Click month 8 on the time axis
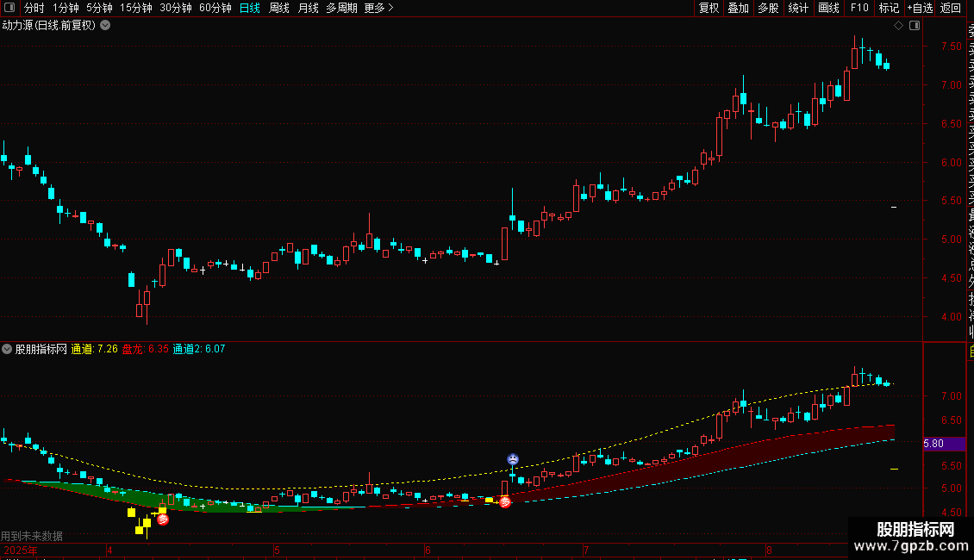974x560 pixels. 768,551
